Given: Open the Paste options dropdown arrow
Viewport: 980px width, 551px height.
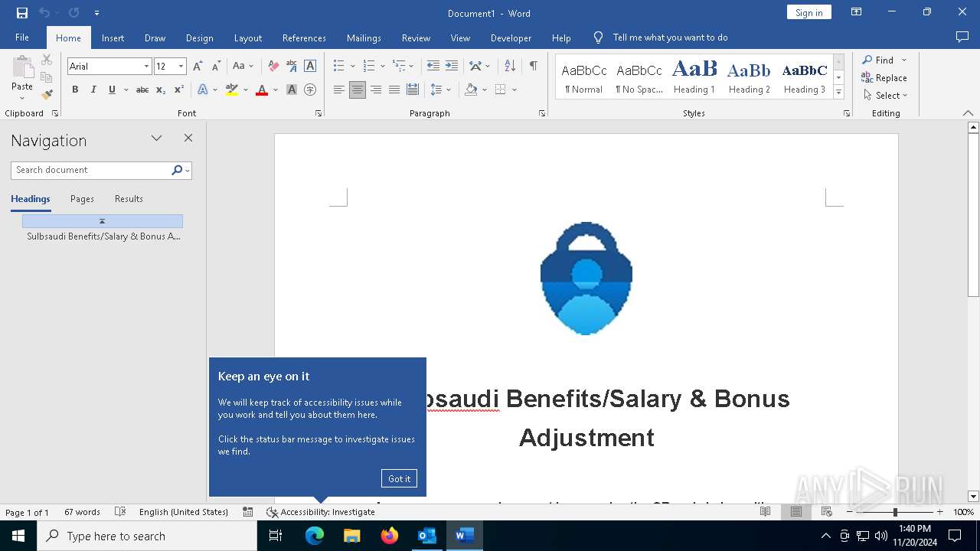Looking at the screenshot, I should tap(22, 98).
